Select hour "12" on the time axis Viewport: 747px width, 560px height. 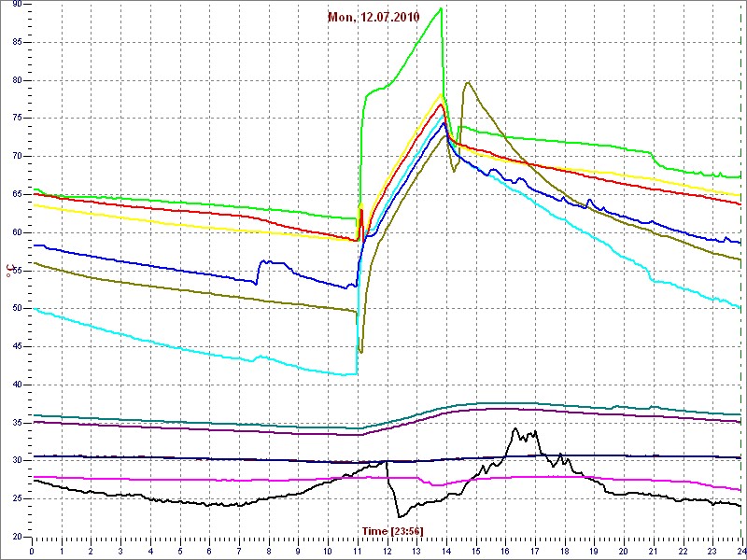[x=387, y=551]
